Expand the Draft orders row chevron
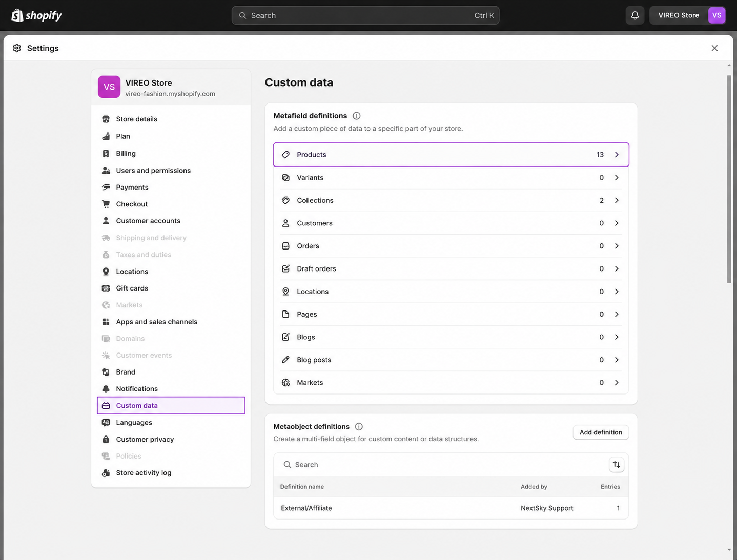 coord(617,268)
